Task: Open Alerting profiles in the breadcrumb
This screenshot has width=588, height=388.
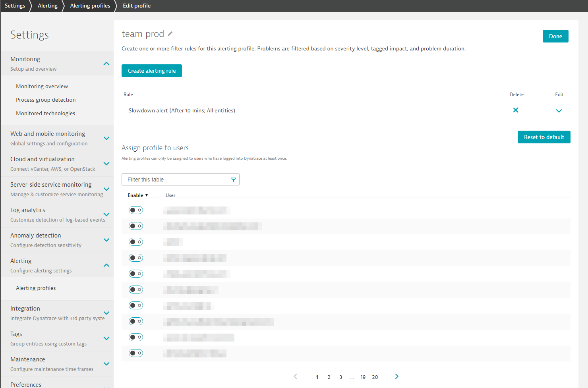Action: [90, 6]
